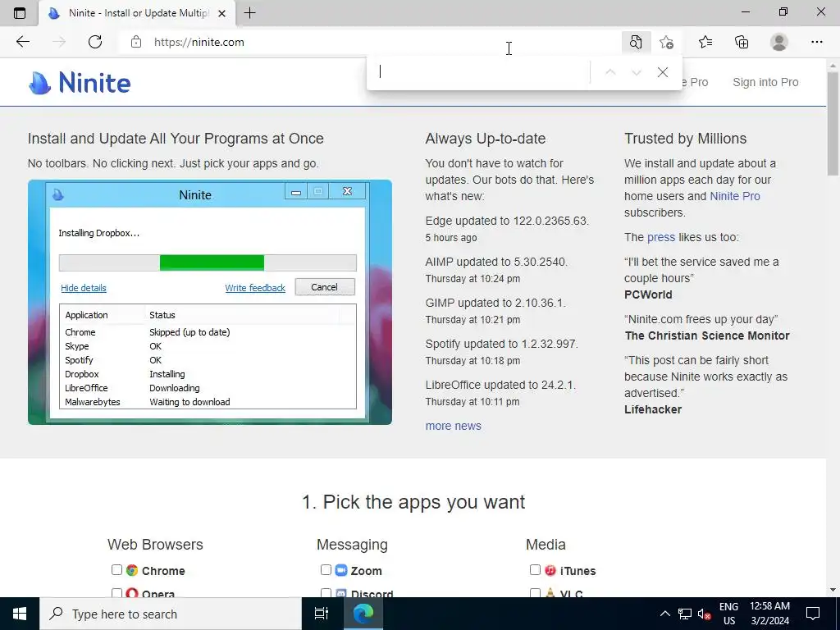
Task: Go to Ninite home via logo
Action: pos(80,83)
